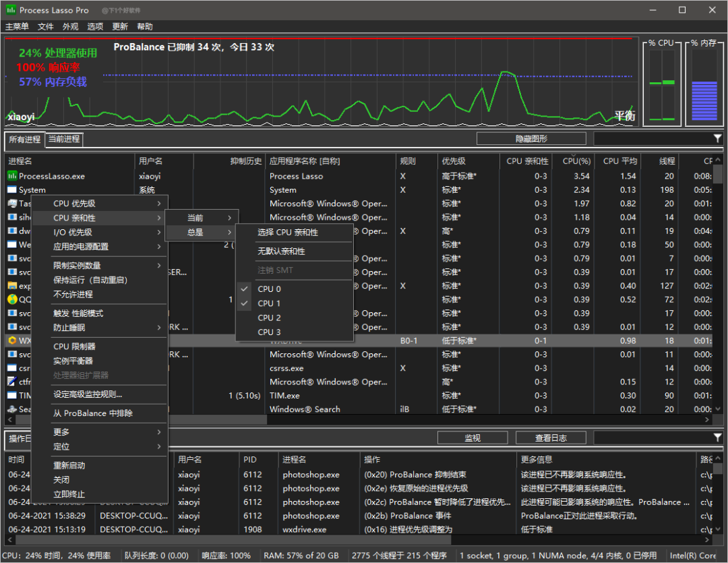Click the WXDrive process icon

(12, 340)
